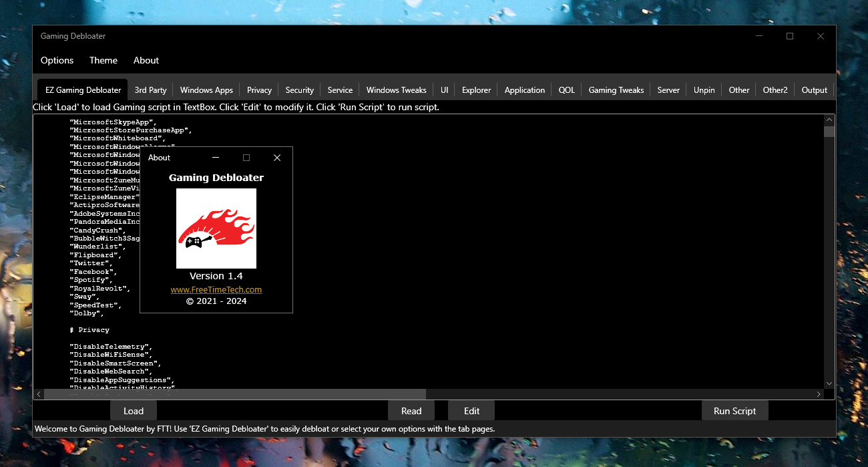Viewport: 868px width, 467px height.
Task: Switch to the Service tab
Action: pyautogui.click(x=340, y=90)
